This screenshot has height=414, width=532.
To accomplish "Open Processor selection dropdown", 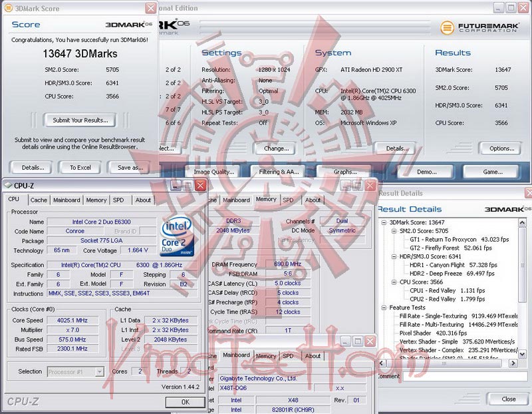I will click(x=99, y=372).
